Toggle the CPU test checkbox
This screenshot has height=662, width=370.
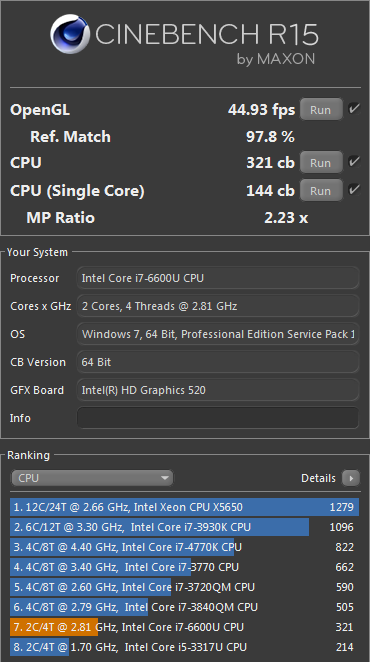[354, 162]
